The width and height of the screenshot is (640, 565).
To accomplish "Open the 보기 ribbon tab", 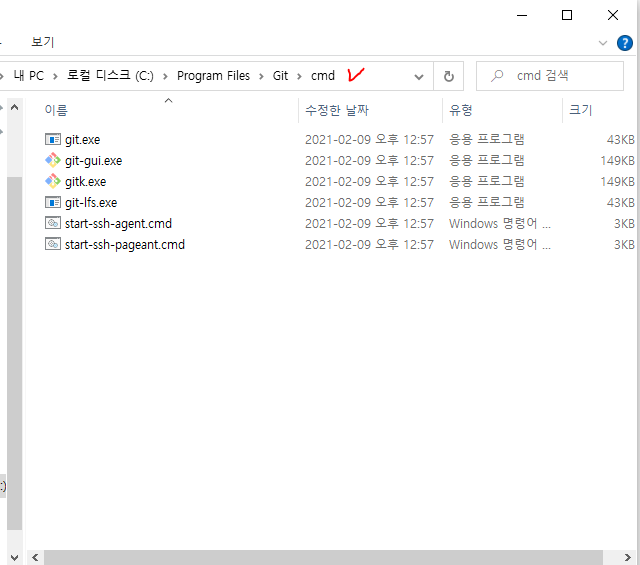I will coord(42,42).
